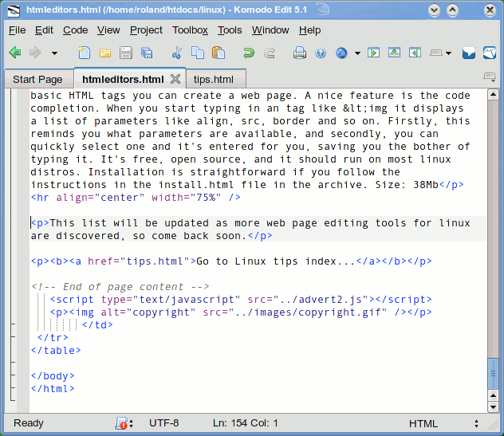Click the Open file folder icon
504x436 pixels.
point(105,53)
